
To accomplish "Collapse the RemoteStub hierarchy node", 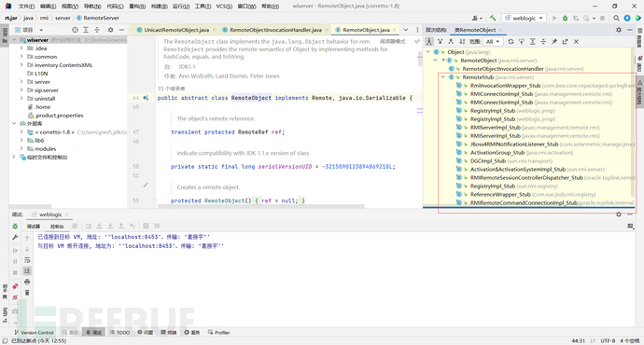I will point(443,77).
